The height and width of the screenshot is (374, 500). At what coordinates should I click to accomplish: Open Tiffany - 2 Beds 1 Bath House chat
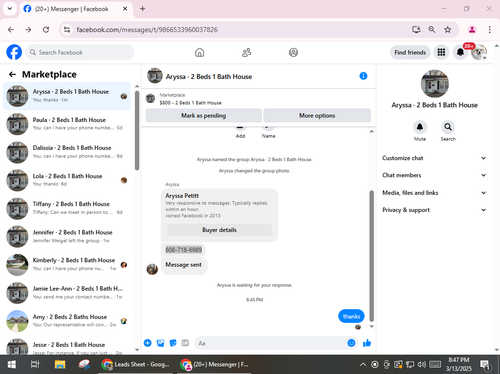tap(67, 208)
